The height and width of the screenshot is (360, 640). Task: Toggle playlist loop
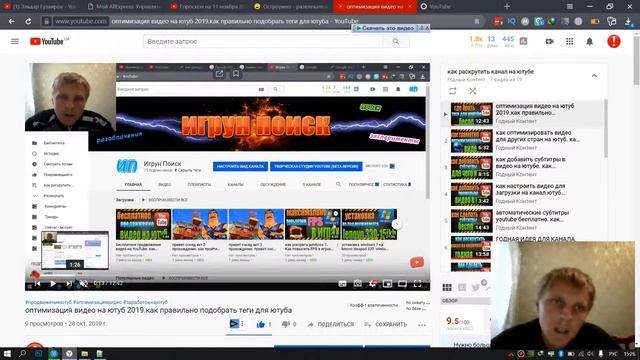click(x=452, y=91)
